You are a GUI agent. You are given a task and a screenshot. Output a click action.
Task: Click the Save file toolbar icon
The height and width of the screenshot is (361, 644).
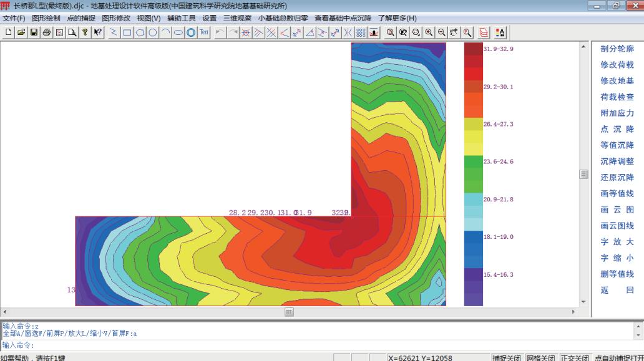(x=34, y=32)
